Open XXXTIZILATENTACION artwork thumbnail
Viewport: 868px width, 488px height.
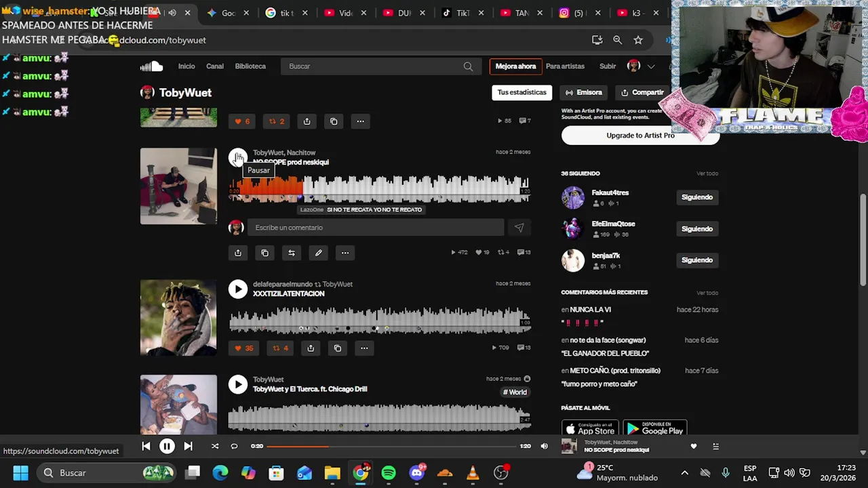tap(178, 317)
